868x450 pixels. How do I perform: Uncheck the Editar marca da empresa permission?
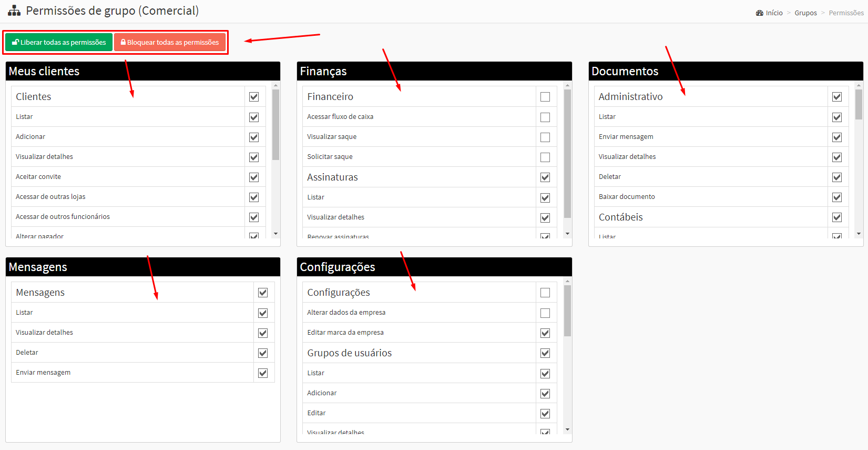click(x=545, y=333)
